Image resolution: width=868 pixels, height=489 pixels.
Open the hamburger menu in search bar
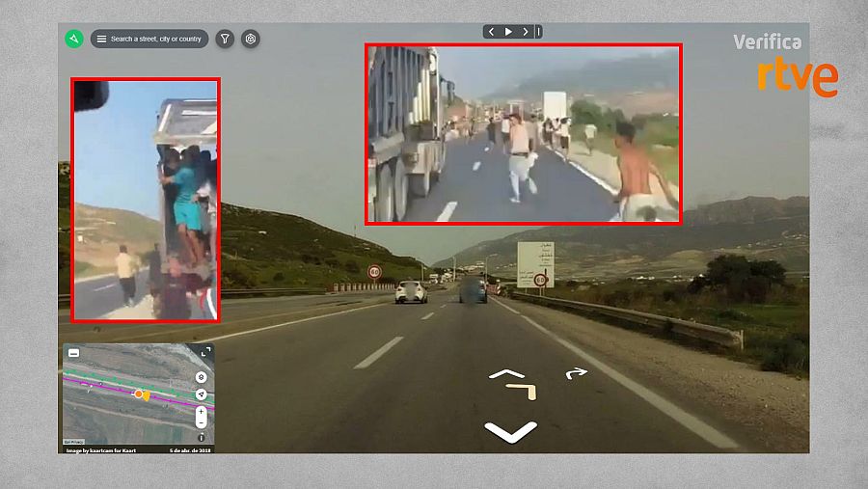click(101, 39)
